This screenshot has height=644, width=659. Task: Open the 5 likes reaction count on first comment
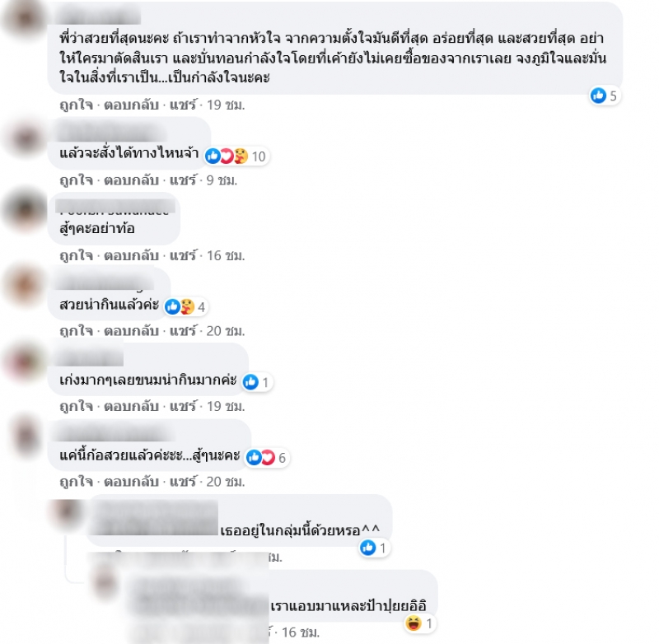[x=604, y=96]
